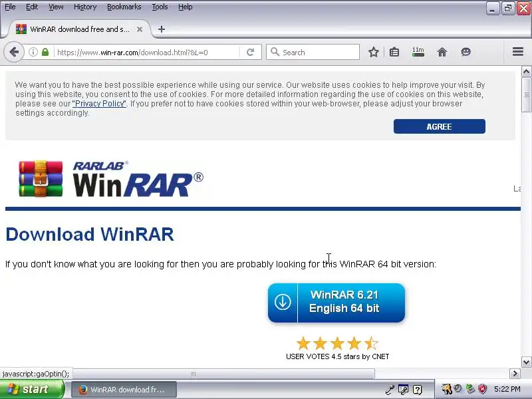The height and width of the screenshot is (399, 532).
Task: Click 'USER VOTES 4.5 stars by CNET'
Action: click(x=337, y=356)
